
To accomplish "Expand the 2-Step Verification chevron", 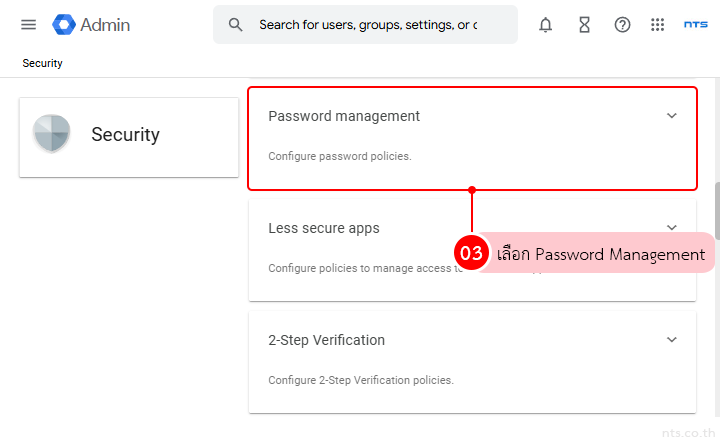I will [672, 340].
